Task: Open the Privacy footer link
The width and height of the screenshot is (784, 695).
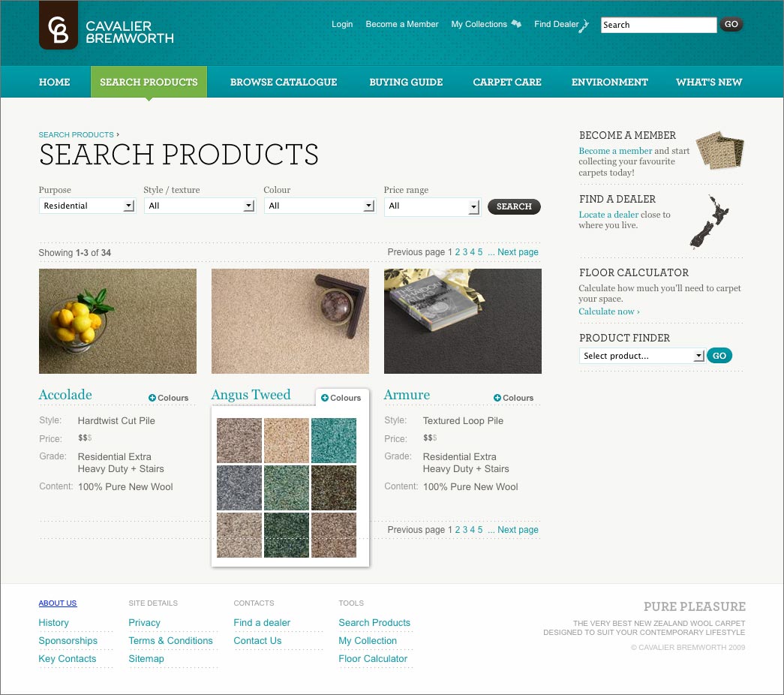Action: (x=145, y=623)
